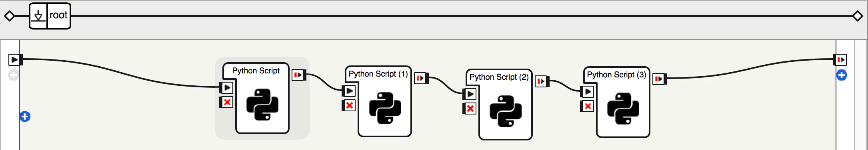Click red X port of Python Script (3)
868x150 pixels.
[587, 106]
